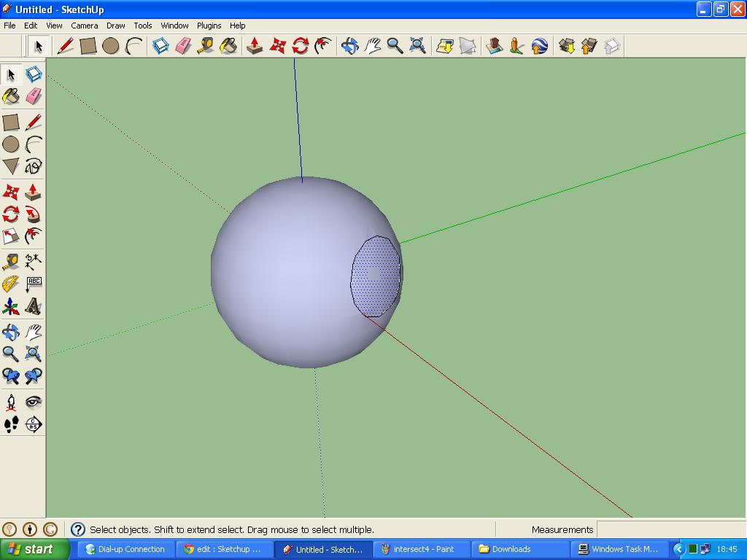The image size is (747, 560).
Task: Select the Eraser tool in top toolbar
Action: (183, 46)
